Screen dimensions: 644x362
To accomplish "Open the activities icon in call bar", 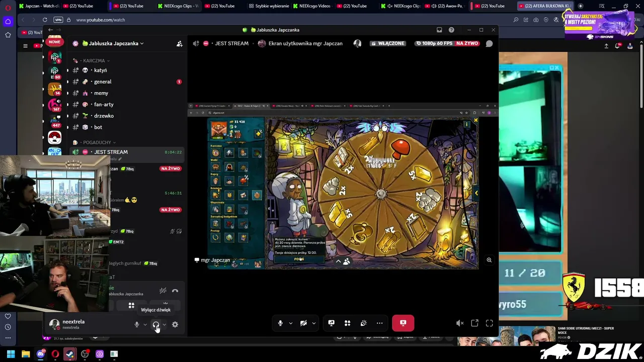I will [x=347, y=323].
